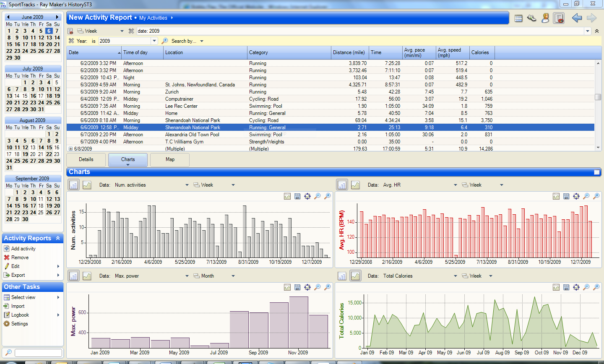Open the Equipment running shoe view

click(532, 18)
